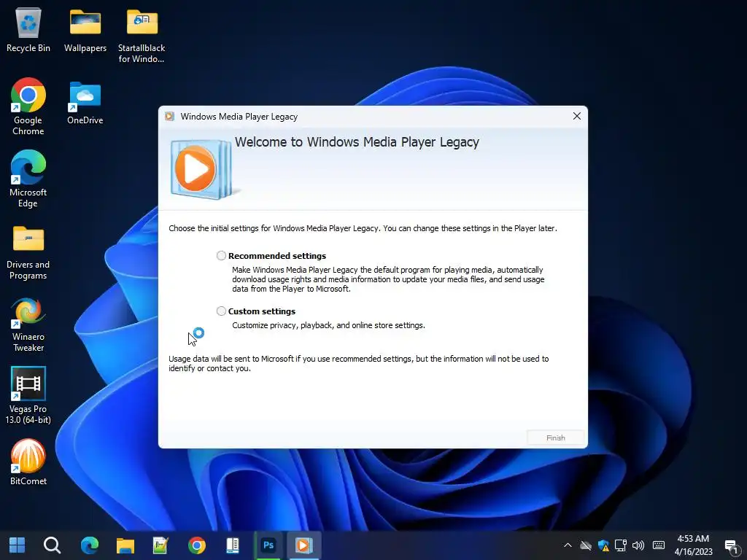Select Vegas Pro 13.0 desktop shortcut
The width and height of the screenshot is (747, 560).
28,395
